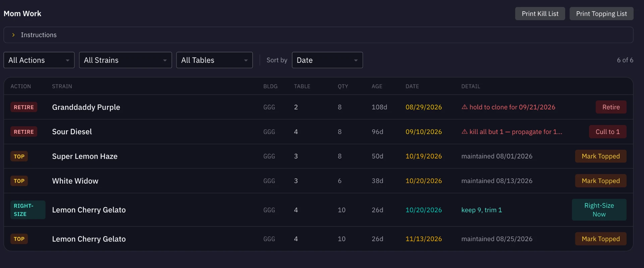Open the All Strains filter dropdown
The image size is (644, 268).
[x=125, y=60]
